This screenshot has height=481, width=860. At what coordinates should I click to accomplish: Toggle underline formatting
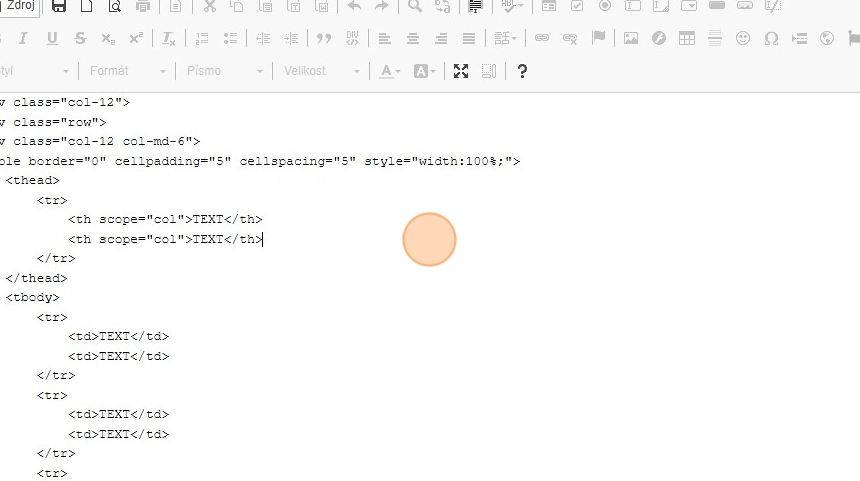[x=51, y=39]
